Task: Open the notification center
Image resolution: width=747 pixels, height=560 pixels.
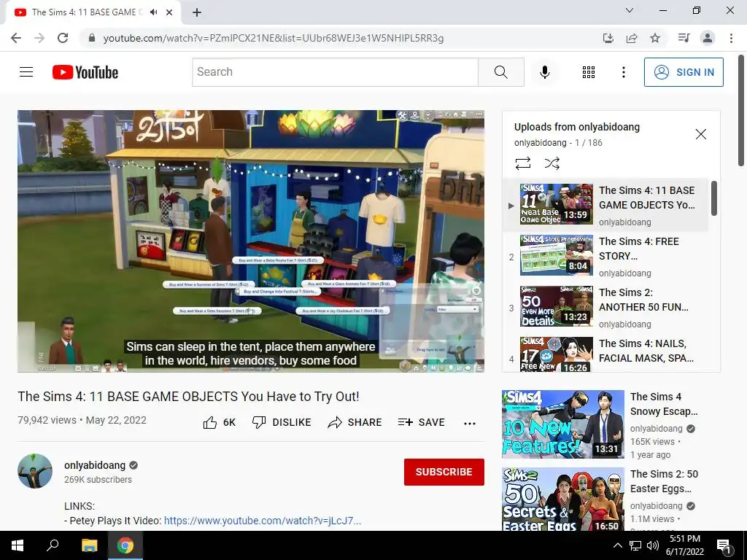Action: pyautogui.click(x=724, y=545)
